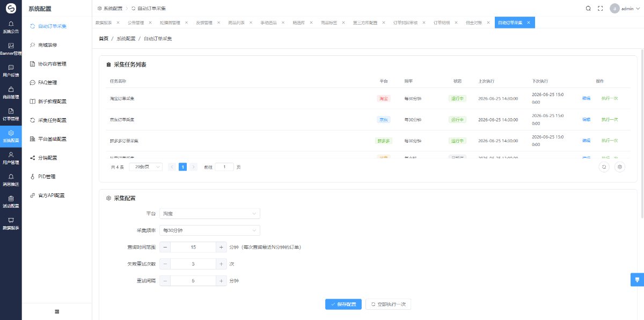This screenshot has height=320, width=644.
Task: Close the 自动订单采集 tab
Action: 529,23
